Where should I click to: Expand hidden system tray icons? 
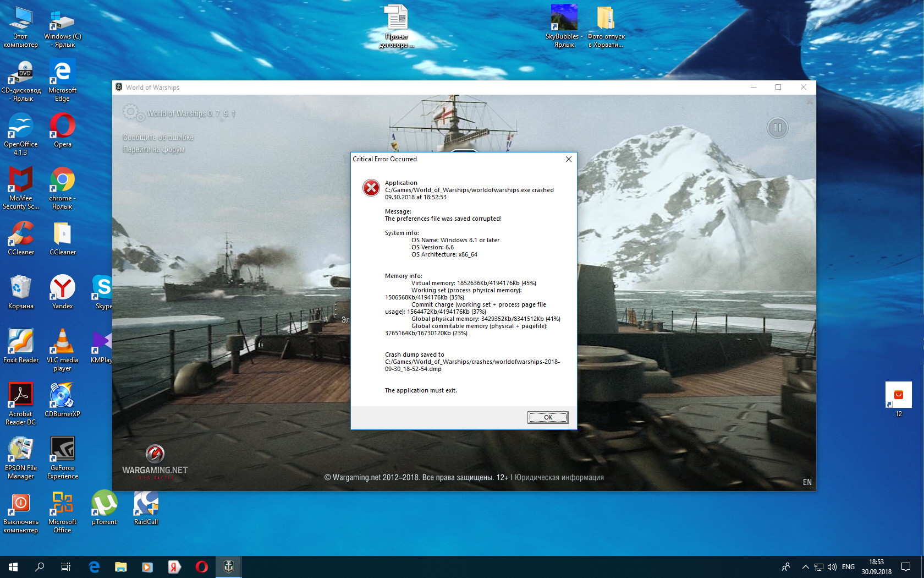(x=806, y=567)
